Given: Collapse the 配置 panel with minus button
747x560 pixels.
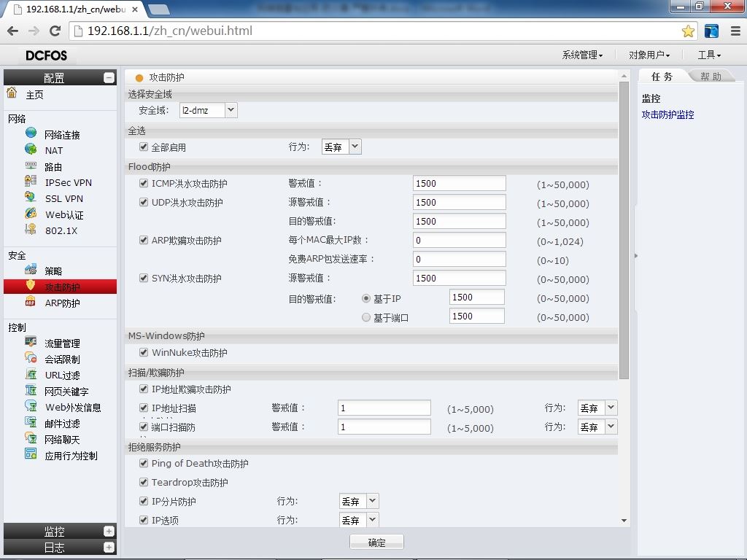Looking at the screenshot, I should 109,77.
